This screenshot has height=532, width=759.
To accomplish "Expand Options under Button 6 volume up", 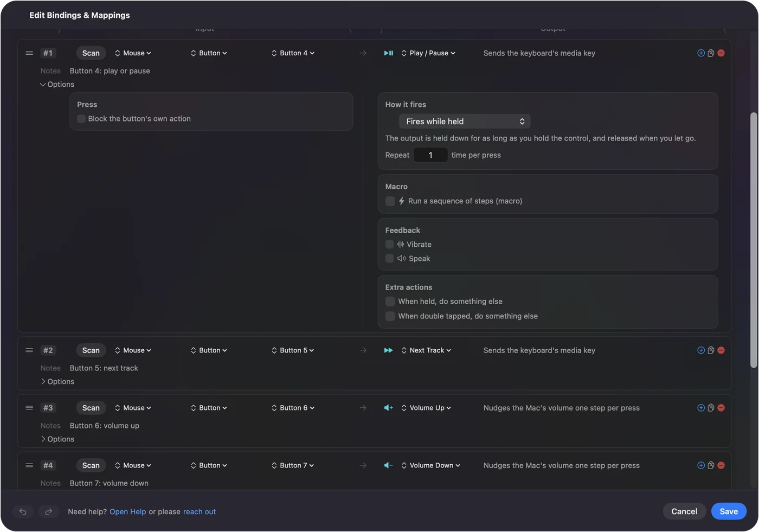I will (57, 439).
